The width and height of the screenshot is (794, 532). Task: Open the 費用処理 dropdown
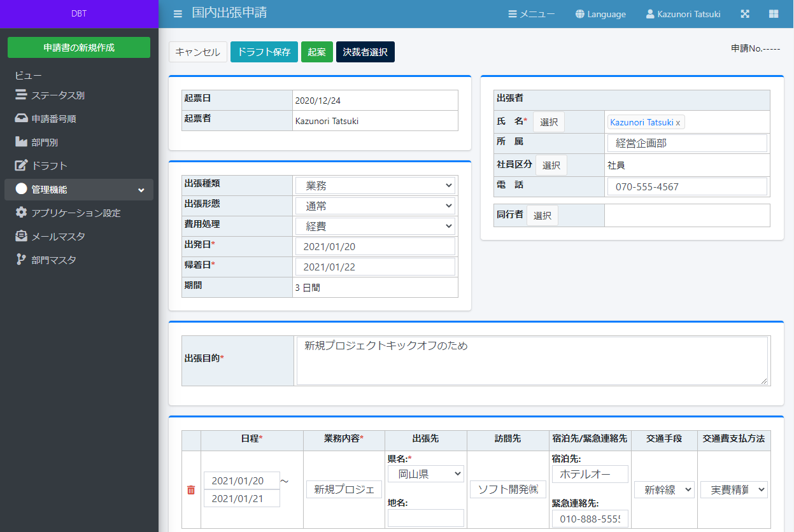pyautogui.click(x=375, y=227)
